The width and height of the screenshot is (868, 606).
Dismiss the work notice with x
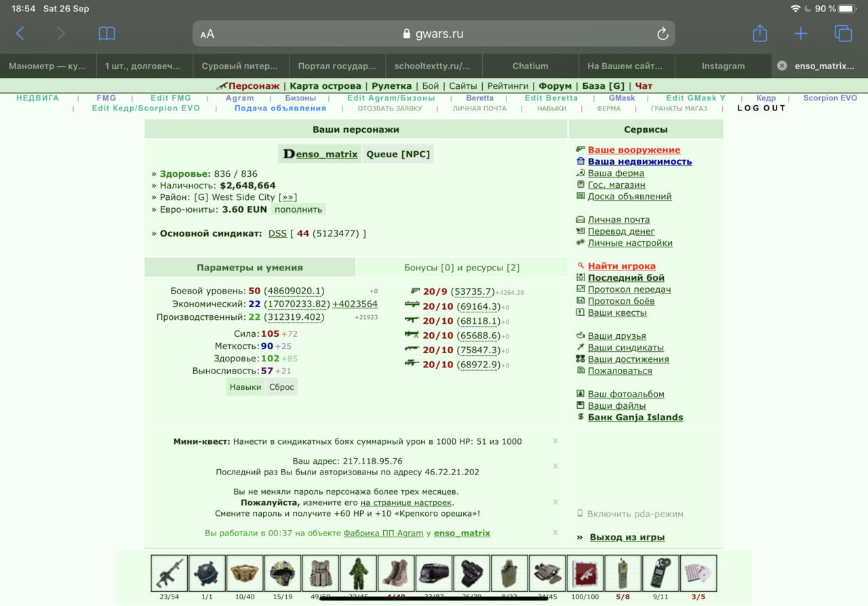click(x=555, y=533)
